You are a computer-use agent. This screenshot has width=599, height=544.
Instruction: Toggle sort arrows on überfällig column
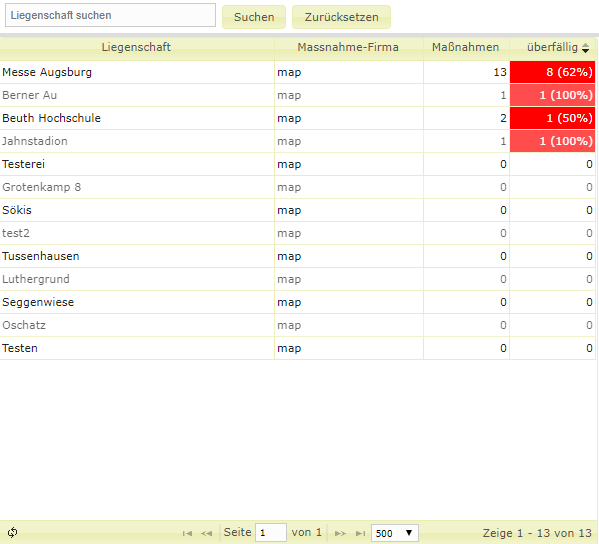[x=585, y=48]
